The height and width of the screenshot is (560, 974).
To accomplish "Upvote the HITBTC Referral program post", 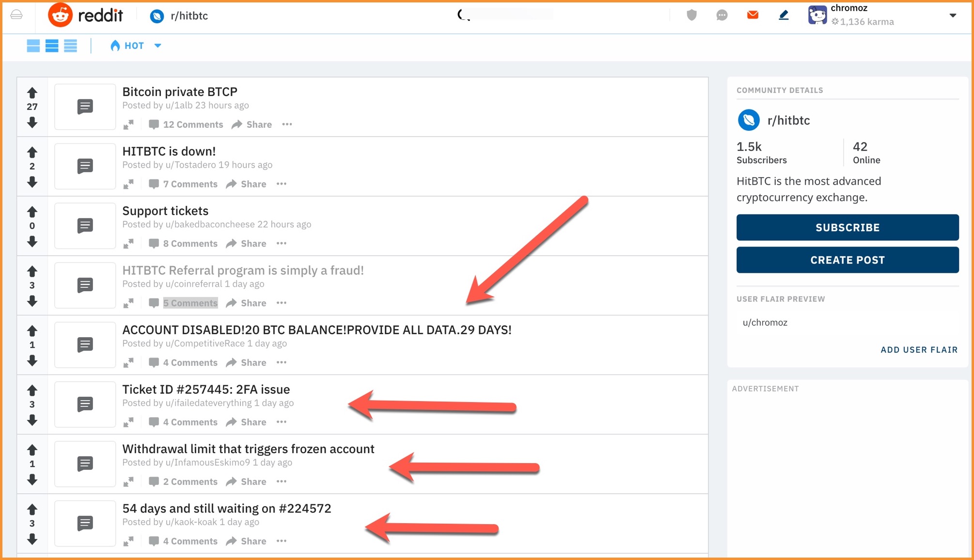I will 32,271.
